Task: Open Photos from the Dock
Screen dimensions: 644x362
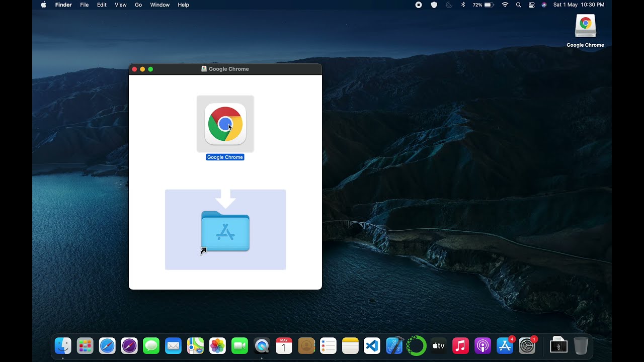Action: coord(218,345)
